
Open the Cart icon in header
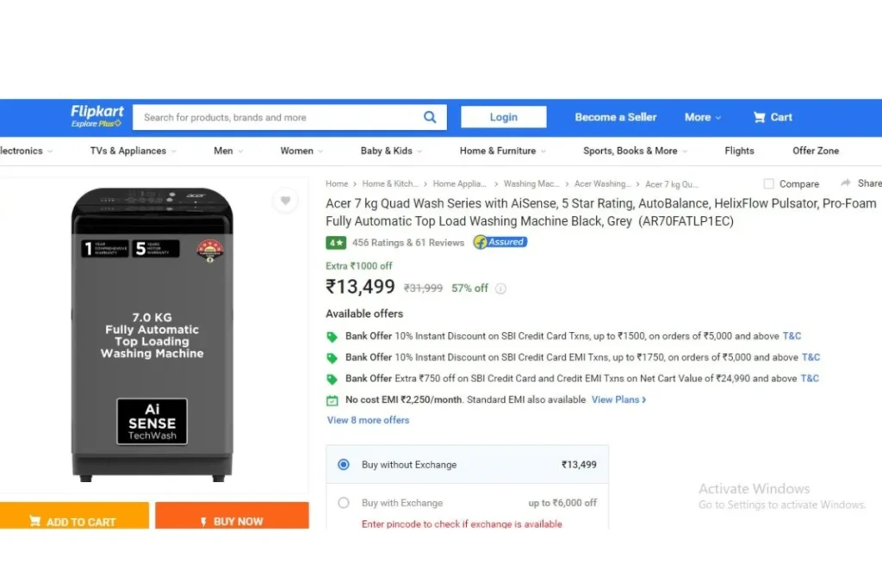[760, 117]
